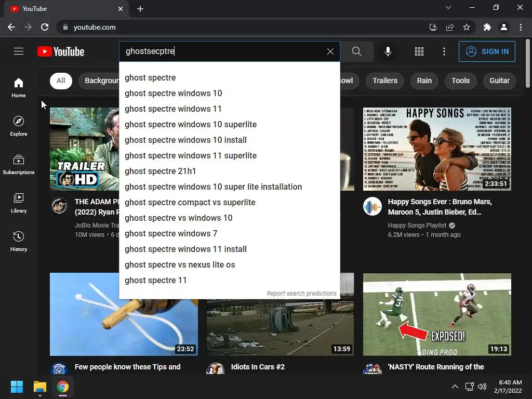The width and height of the screenshot is (532, 399).
Task: Start voice search with microphone icon
Action: (x=388, y=51)
